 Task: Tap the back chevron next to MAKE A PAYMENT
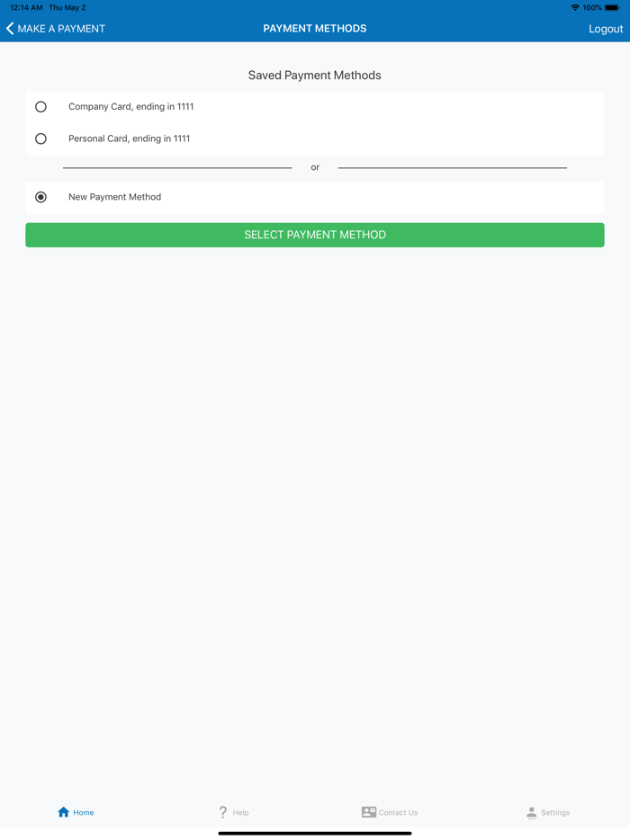tap(10, 28)
